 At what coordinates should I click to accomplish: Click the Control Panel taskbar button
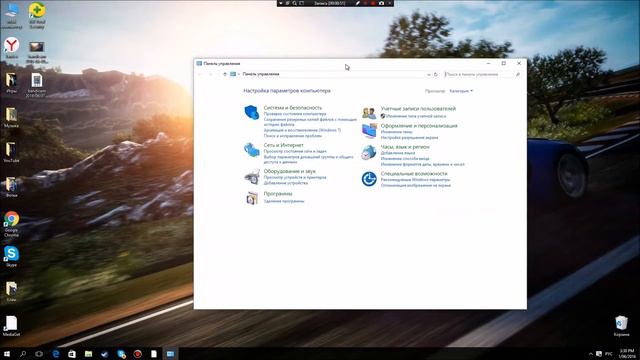coord(170,354)
